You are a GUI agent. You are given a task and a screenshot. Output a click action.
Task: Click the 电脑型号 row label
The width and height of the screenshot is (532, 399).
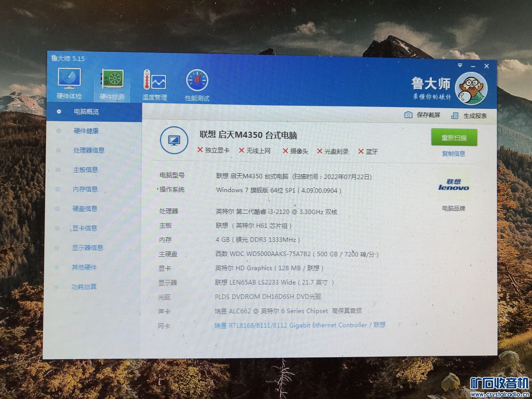(x=172, y=175)
